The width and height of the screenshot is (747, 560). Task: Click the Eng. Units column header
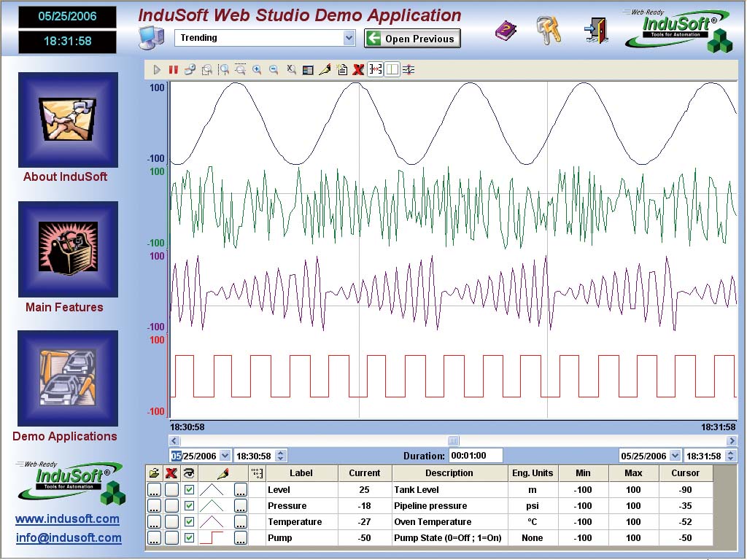click(533, 472)
